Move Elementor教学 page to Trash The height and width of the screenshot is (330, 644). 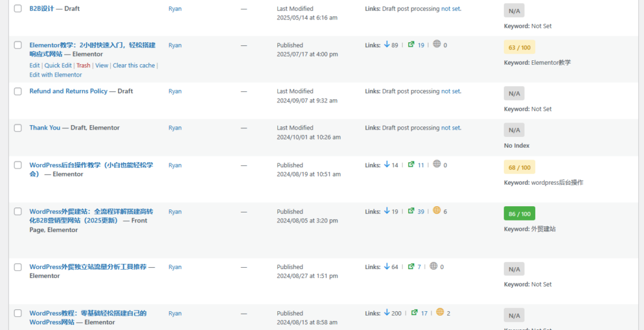pyautogui.click(x=84, y=65)
